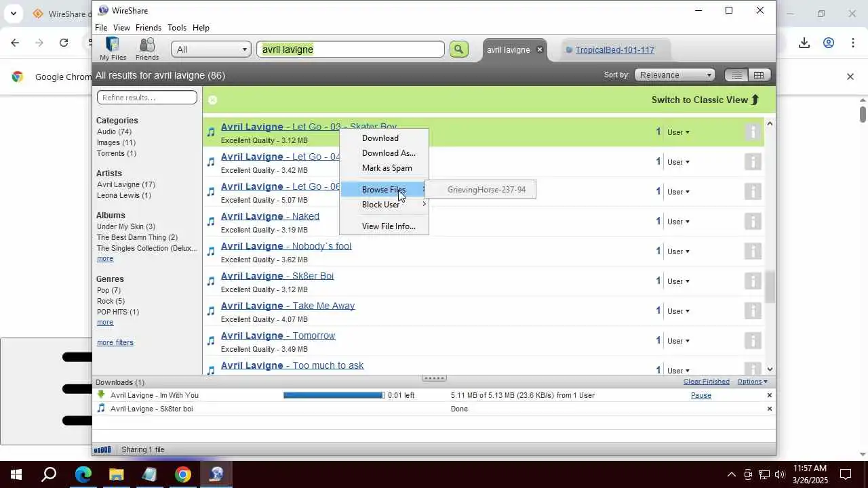
Task: Open Sort by Relevance dropdown
Action: tap(675, 75)
